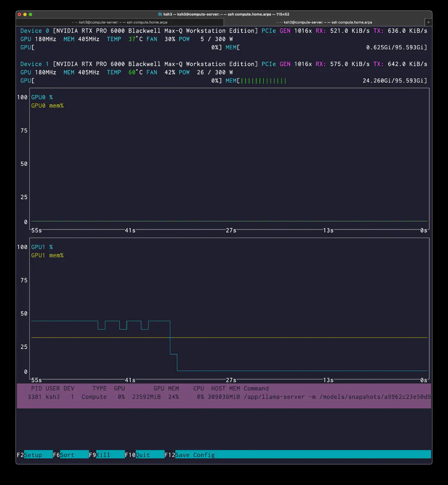Click Device 1 TX 642.0 KiB/s value
The image size is (448, 485).
coord(407,64)
